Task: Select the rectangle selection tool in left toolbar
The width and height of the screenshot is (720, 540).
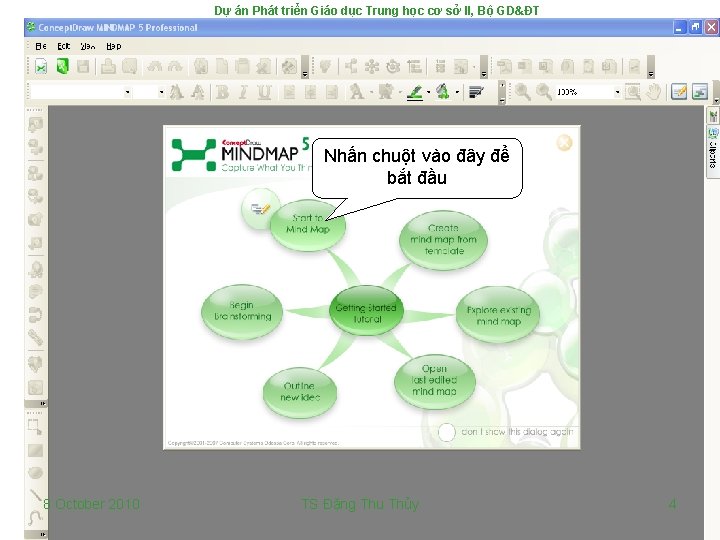Action: coord(35,427)
